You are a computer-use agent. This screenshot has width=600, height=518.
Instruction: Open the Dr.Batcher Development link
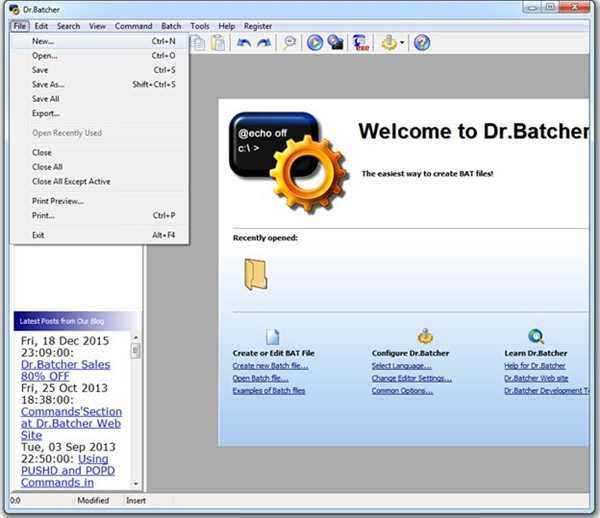click(x=546, y=391)
